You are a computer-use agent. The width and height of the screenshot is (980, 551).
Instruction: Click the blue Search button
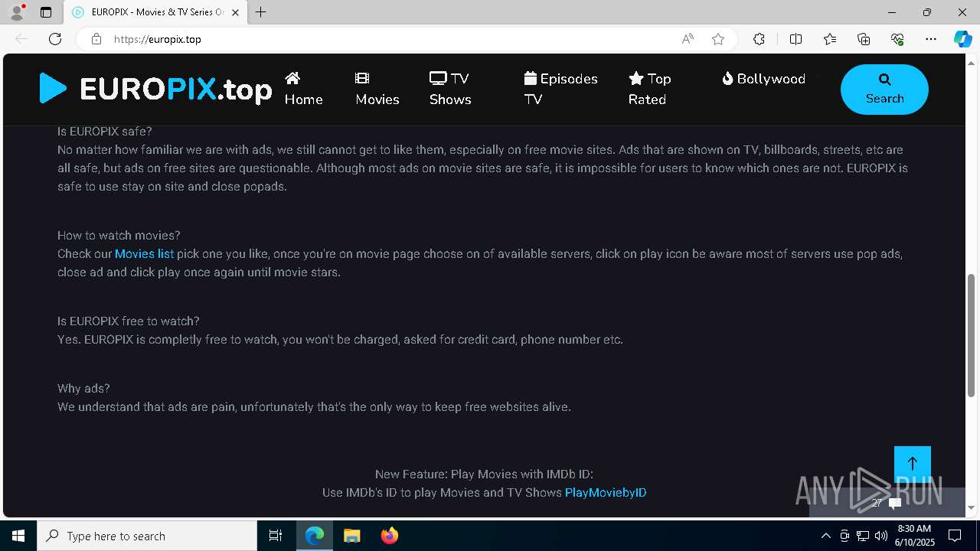884,90
